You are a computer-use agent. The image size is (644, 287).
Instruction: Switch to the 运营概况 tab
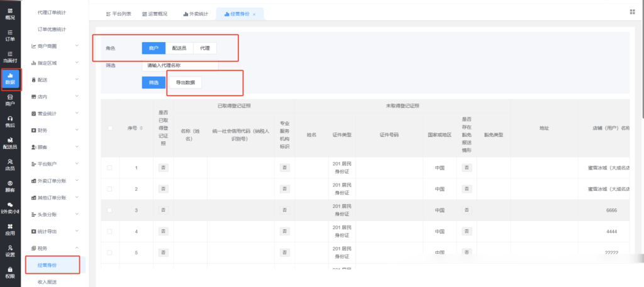[x=154, y=13]
